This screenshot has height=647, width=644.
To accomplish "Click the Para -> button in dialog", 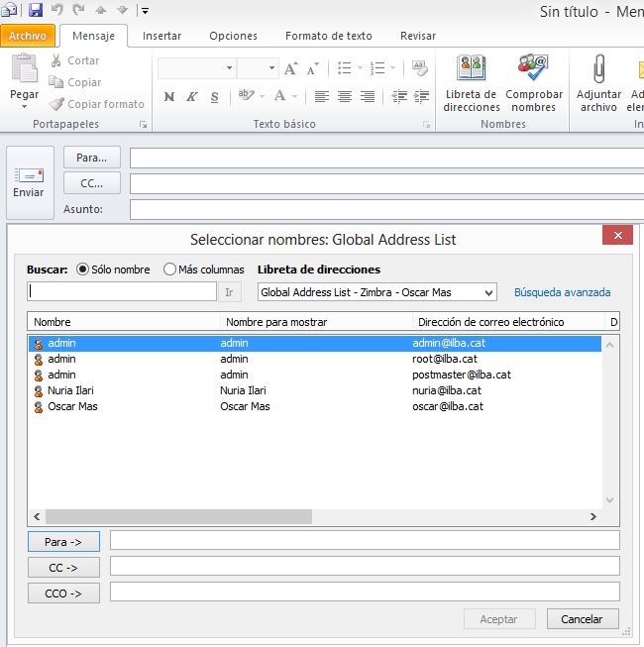I will [63, 542].
